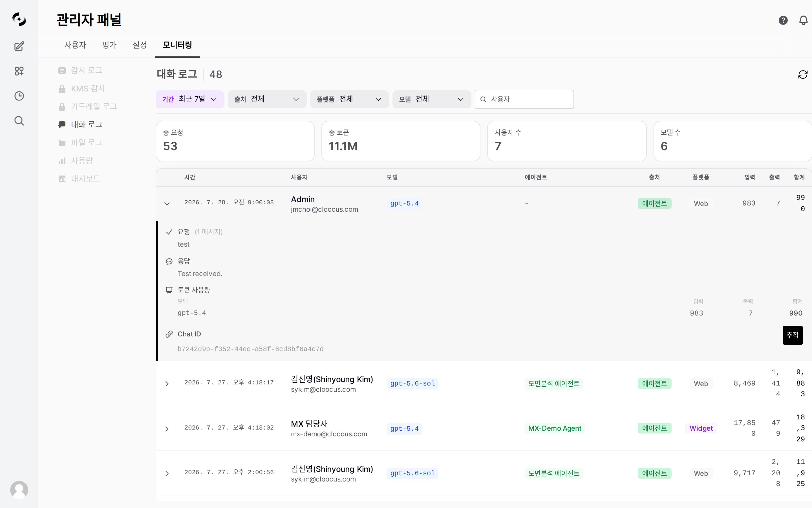
Task: Click the 합계 column header
Action: coord(799,177)
